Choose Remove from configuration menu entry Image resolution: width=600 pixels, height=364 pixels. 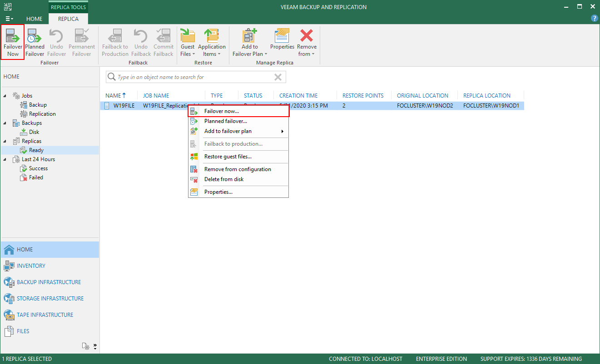[x=238, y=169]
